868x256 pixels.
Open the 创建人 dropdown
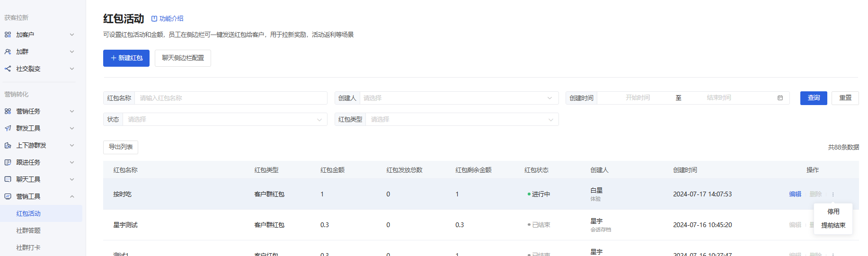(x=458, y=98)
